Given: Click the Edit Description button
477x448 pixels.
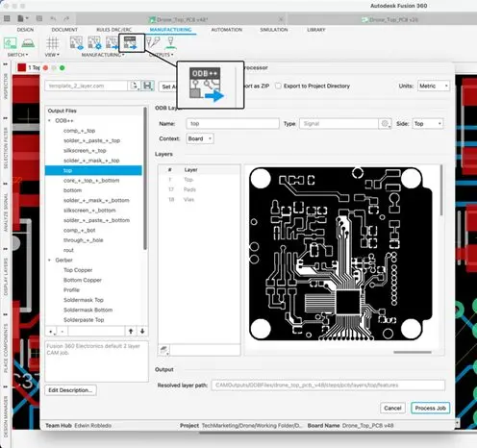Looking at the screenshot, I should click(70, 390).
